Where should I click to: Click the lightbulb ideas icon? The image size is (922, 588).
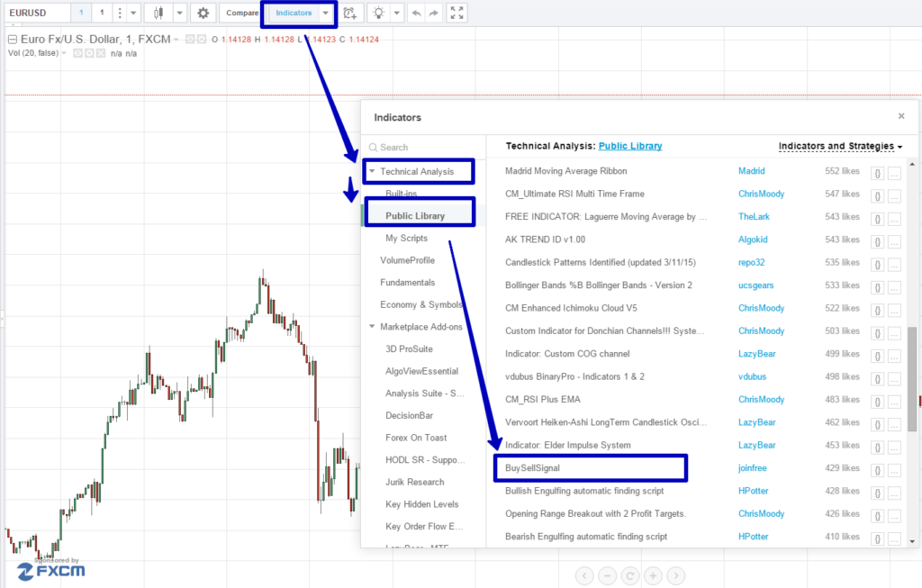(x=379, y=14)
